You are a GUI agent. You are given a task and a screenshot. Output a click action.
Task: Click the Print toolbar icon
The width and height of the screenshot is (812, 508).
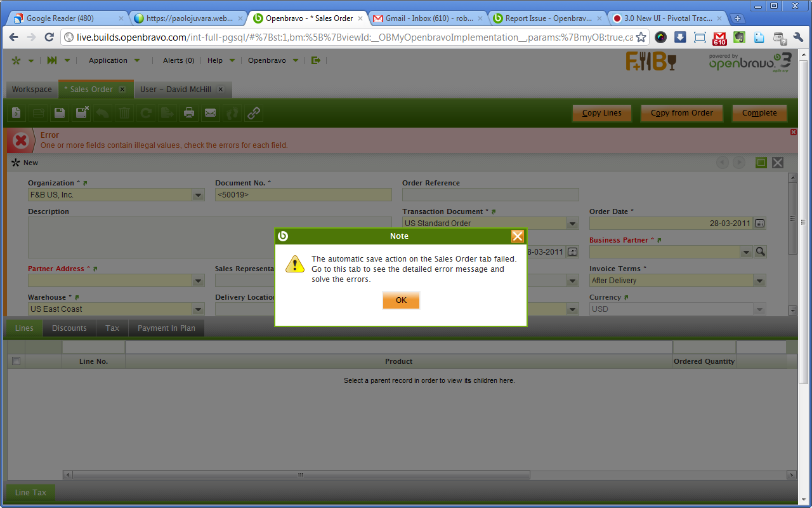188,113
